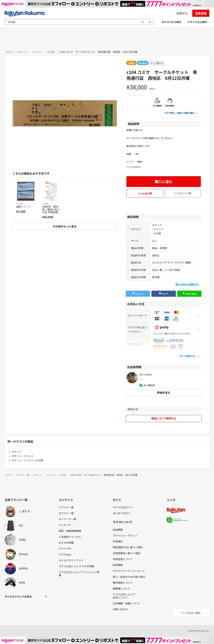
Task: Like the item with いいね 0件
Action: pyautogui.click(x=145, y=193)
